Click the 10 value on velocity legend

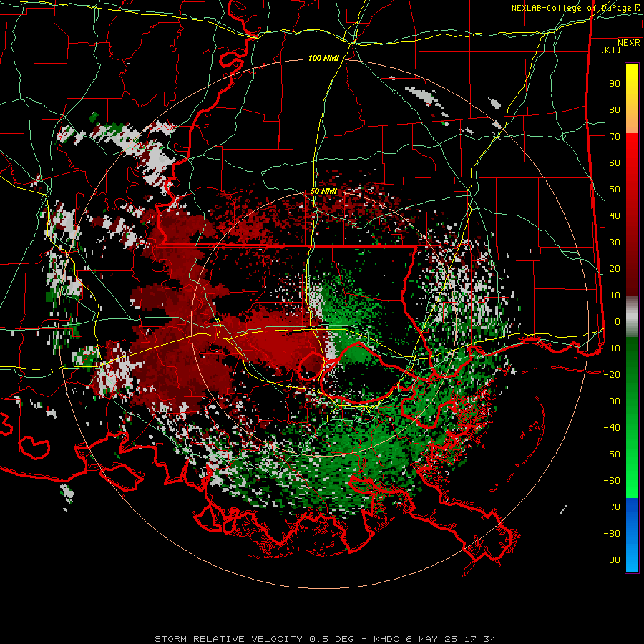pos(615,296)
